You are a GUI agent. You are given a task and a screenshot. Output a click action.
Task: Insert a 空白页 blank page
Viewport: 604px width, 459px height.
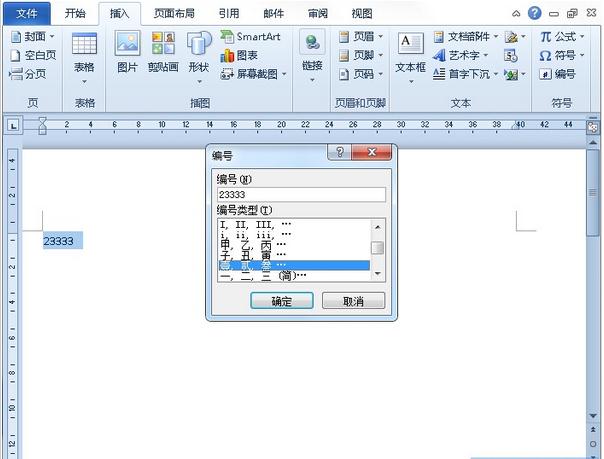[33, 55]
